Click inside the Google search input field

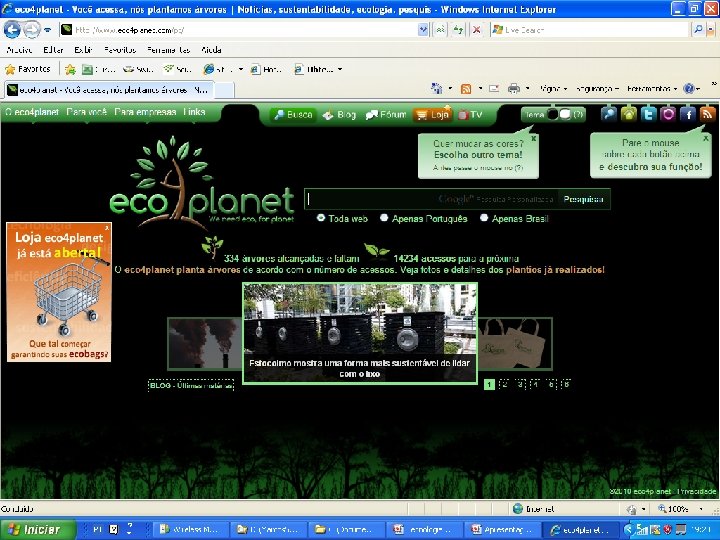tap(432, 199)
